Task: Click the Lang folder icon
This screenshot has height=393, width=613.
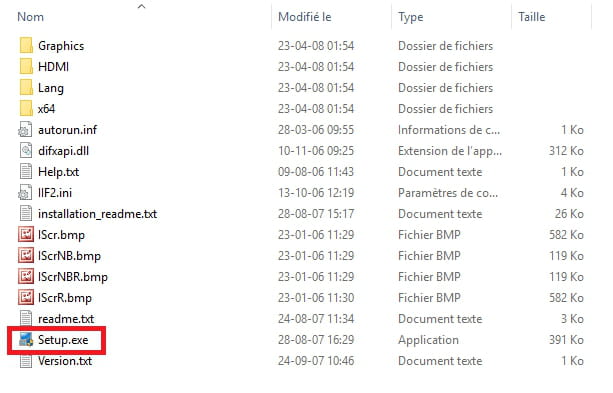Action: (26, 88)
